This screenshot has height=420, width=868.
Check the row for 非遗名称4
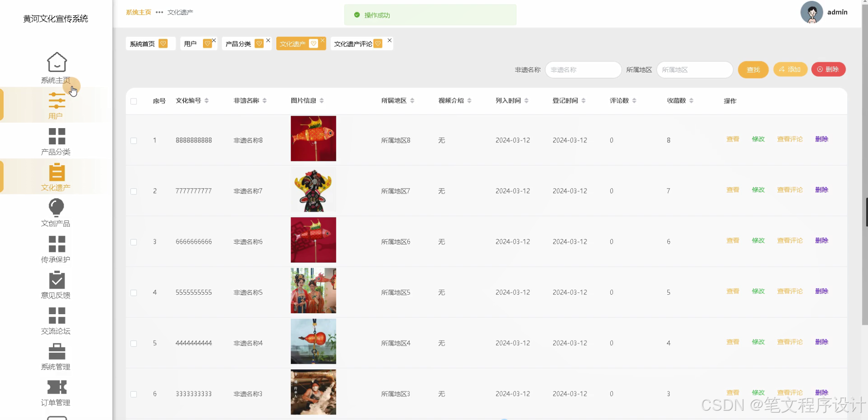click(x=134, y=343)
